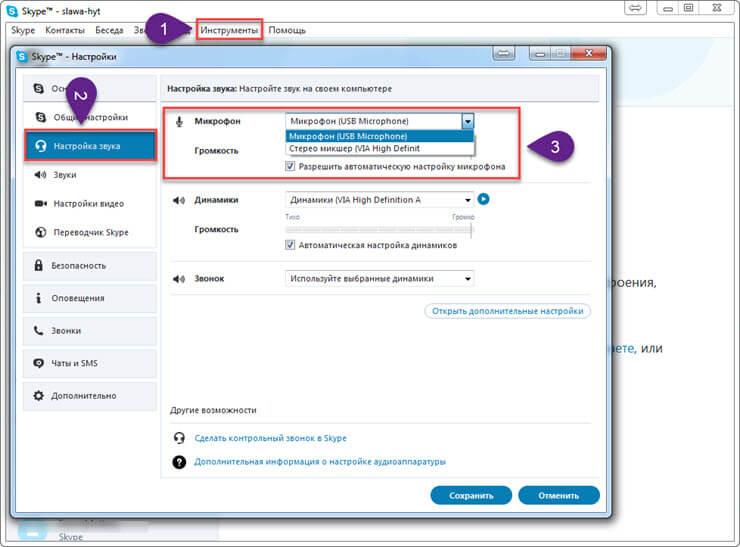Open Чаты и SMS settings category
Screen dimensions: 740x547
[90, 363]
